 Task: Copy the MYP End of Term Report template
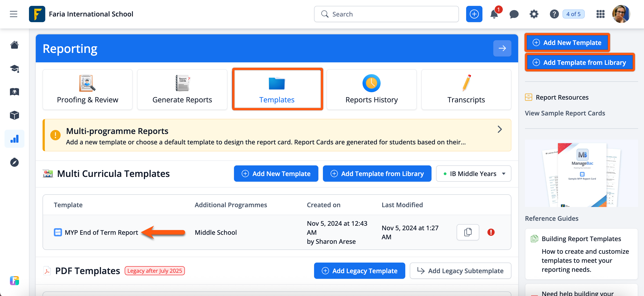(467, 232)
